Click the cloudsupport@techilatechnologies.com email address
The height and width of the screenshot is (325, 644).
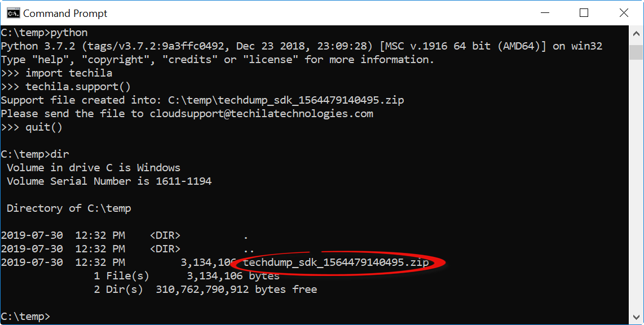tap(261, 114)
